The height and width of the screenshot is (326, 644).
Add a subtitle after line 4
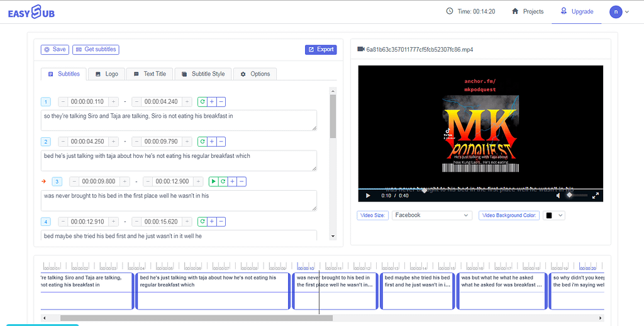[211, 222]
